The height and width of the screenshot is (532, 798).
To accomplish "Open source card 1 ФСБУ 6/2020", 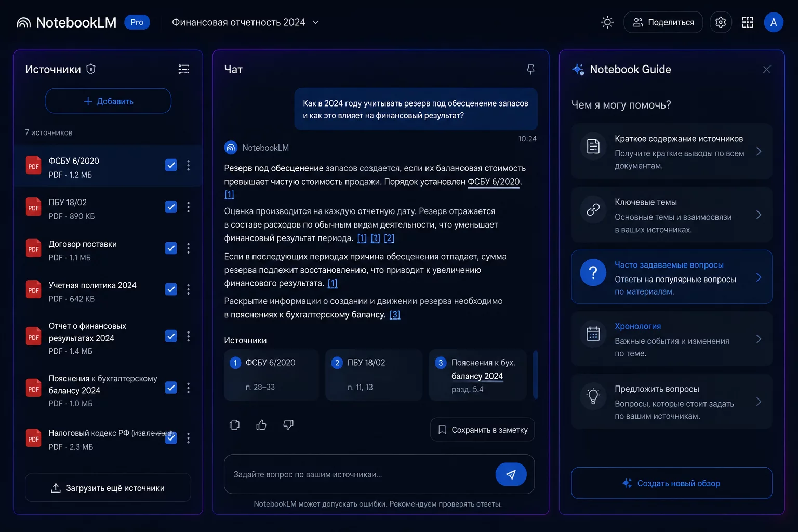I will click(x=271, y=375).
